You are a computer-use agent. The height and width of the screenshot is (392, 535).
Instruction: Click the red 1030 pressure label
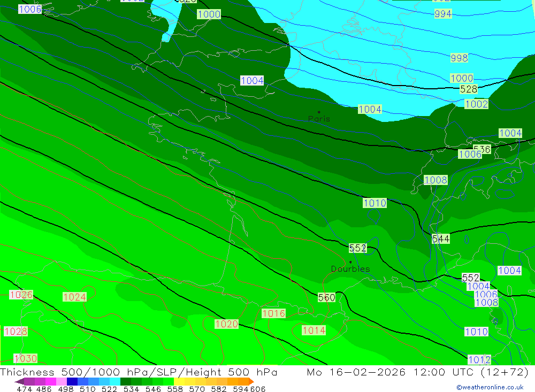click(x=26, y=358)
